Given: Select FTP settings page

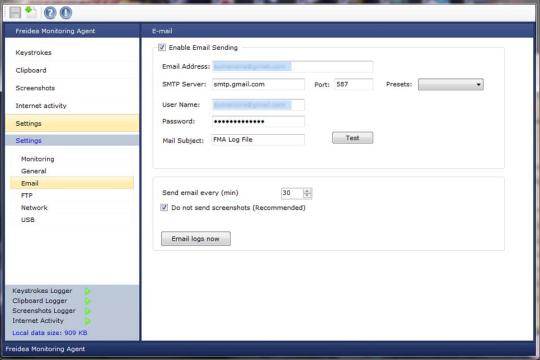Looking at the screenshot, I should [x=72, y=195].
